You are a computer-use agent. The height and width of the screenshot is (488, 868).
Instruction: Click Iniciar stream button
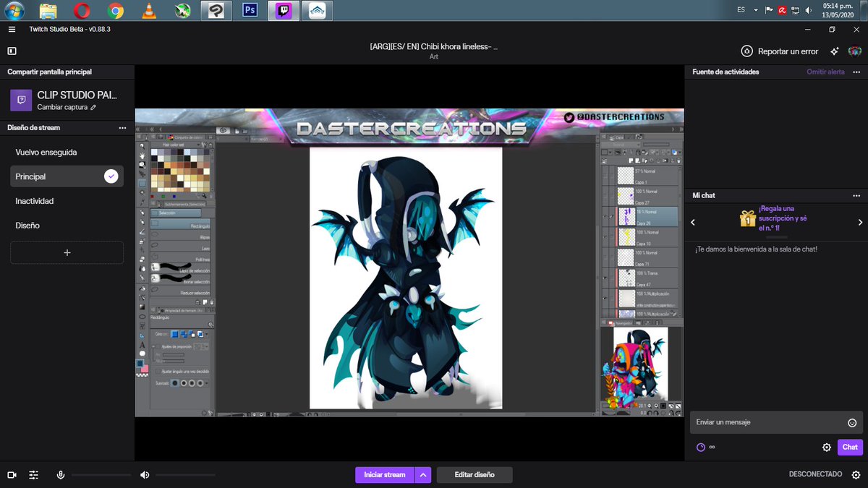[385, 475]
